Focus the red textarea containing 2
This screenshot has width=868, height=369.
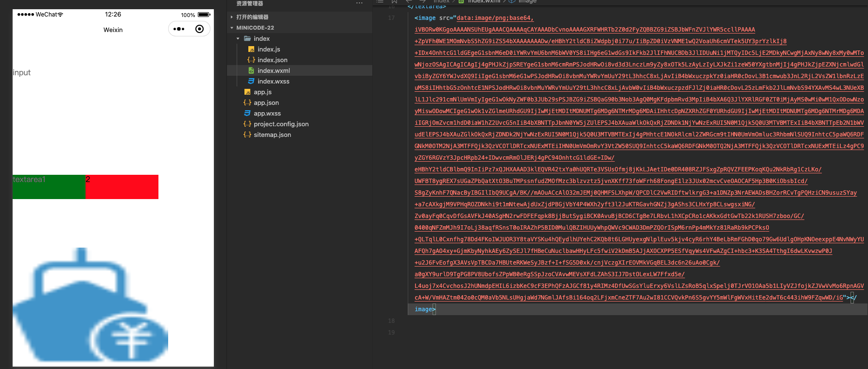122,187
